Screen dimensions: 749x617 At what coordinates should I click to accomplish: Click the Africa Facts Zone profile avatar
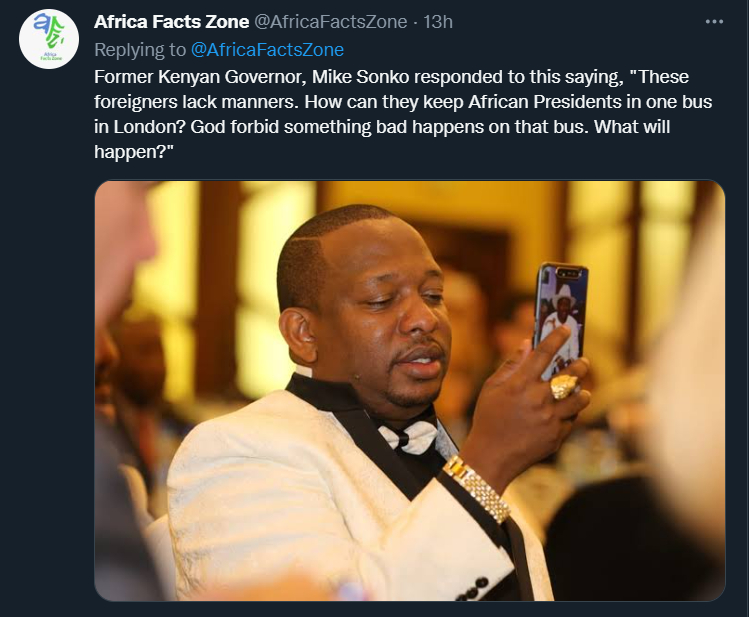point(49,39)
